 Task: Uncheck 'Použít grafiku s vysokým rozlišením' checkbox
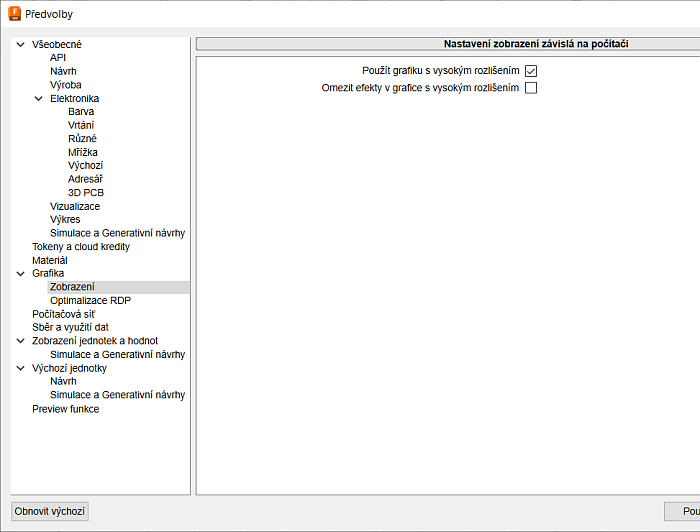tap(531, 71)
